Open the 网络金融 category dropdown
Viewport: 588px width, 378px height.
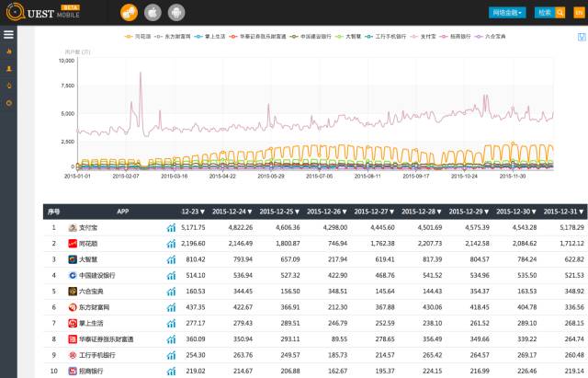click(x=507, y=13)
